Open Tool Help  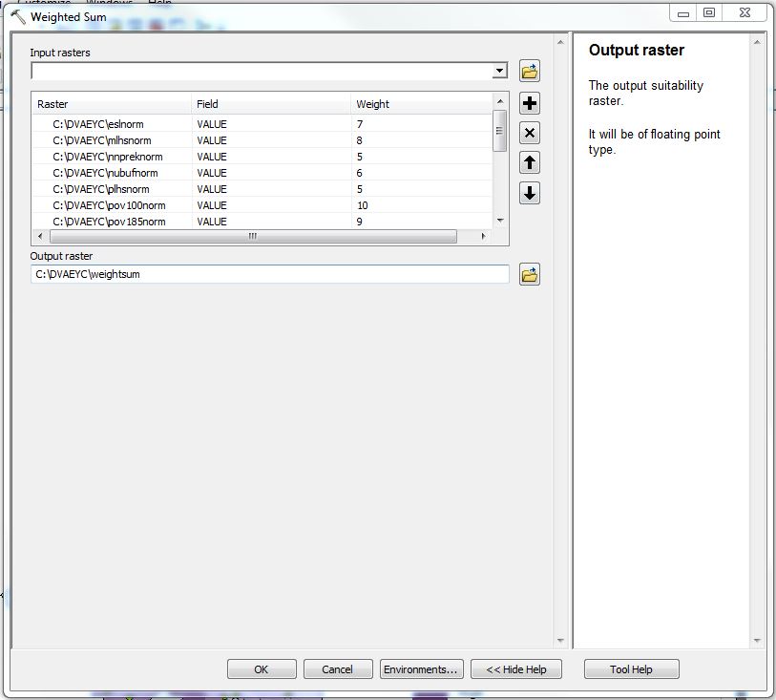coord(631,669)
